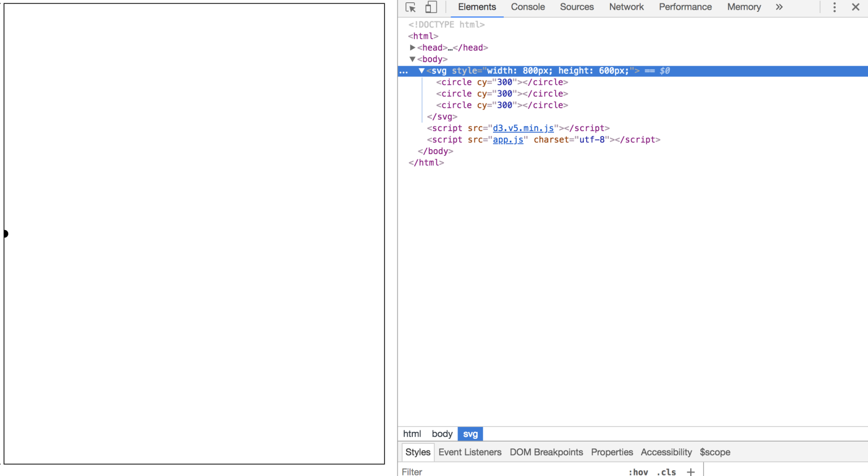This screenshot has height=476, width=868.
Task: Select the opening <html> tag row
Action: (423, 36)
